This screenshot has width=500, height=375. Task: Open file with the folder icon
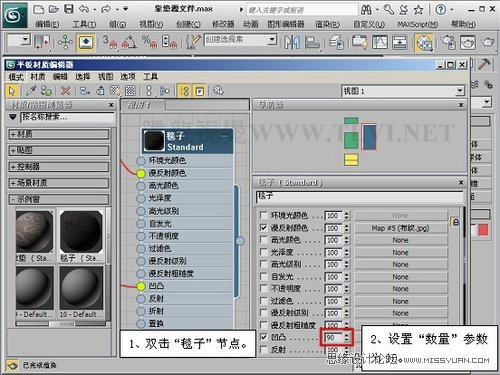pyautogui.click(x=53, y=9)
